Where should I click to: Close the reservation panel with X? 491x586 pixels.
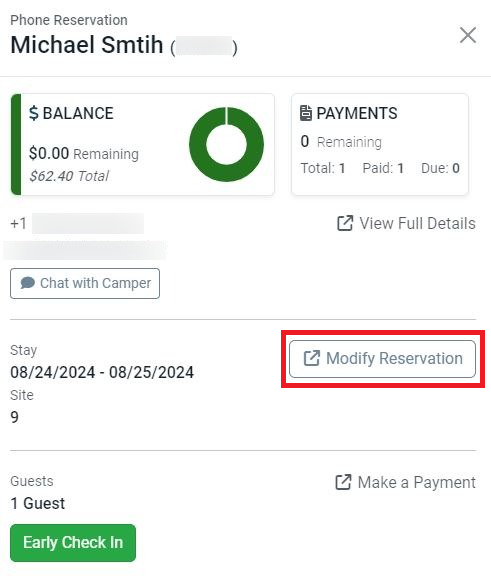[x=468, y=35]
